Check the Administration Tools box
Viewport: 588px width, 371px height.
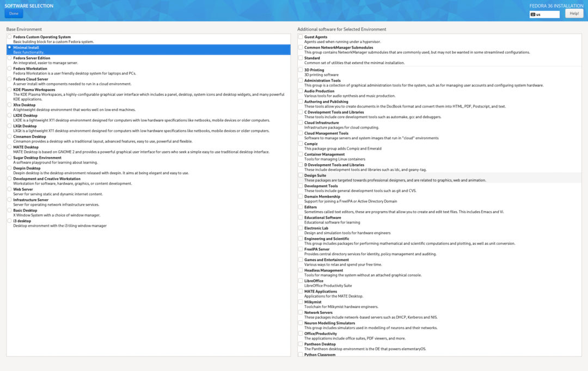tap(301, 80)
